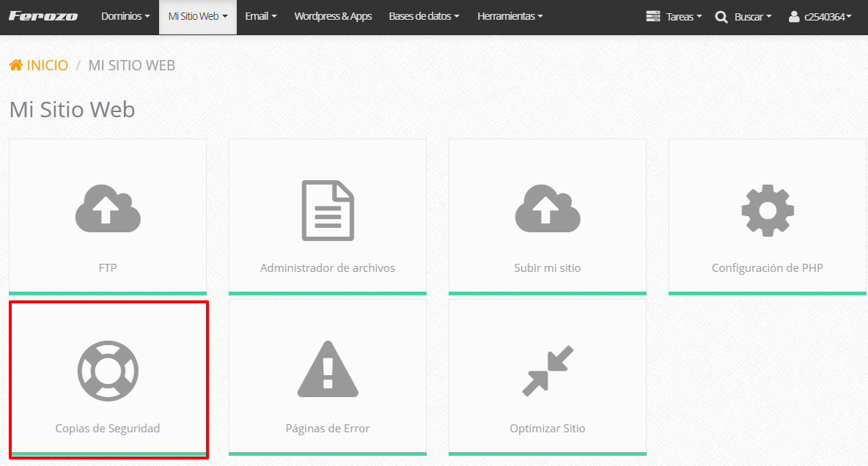Image resolution: width=868 pixels, height=466 pixels.
Task: Click the Optimizar Sitio label
Action: pos(548,429)
